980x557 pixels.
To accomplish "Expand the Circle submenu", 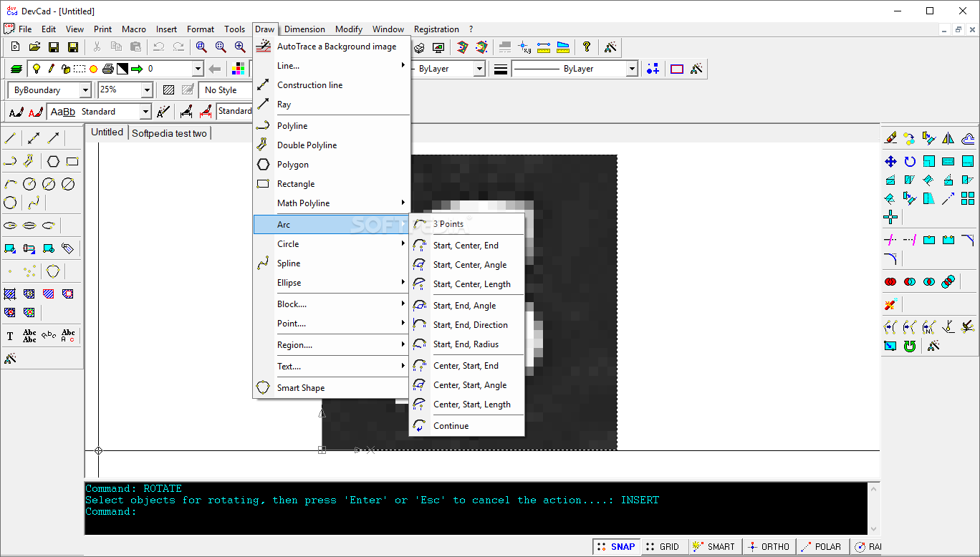I will 332,244.
